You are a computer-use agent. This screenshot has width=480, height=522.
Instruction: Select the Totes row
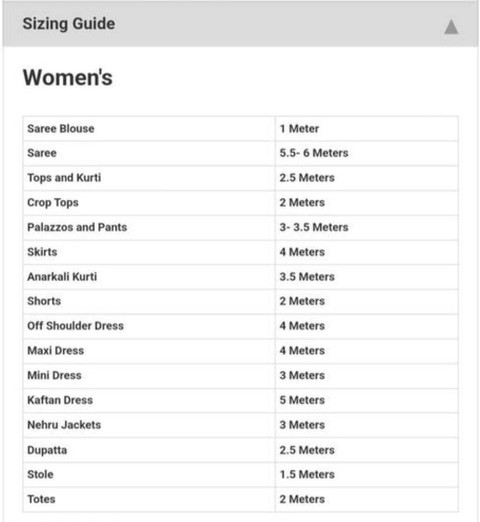240,499
